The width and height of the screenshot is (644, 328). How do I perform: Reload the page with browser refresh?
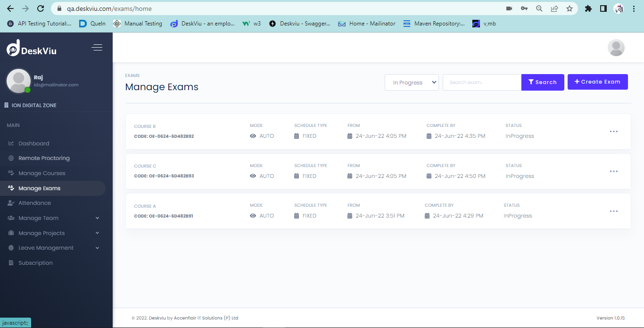tap(41, 8)
